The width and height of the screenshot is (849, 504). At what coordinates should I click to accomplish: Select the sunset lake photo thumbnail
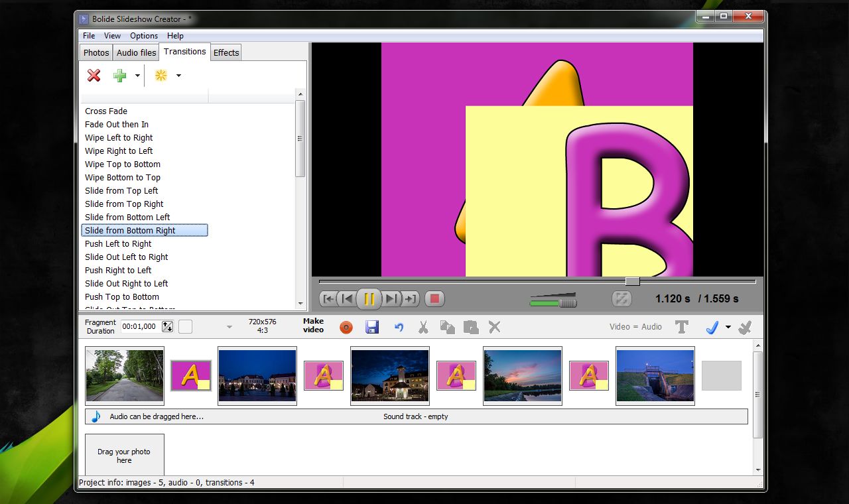[x=523, y=376]
